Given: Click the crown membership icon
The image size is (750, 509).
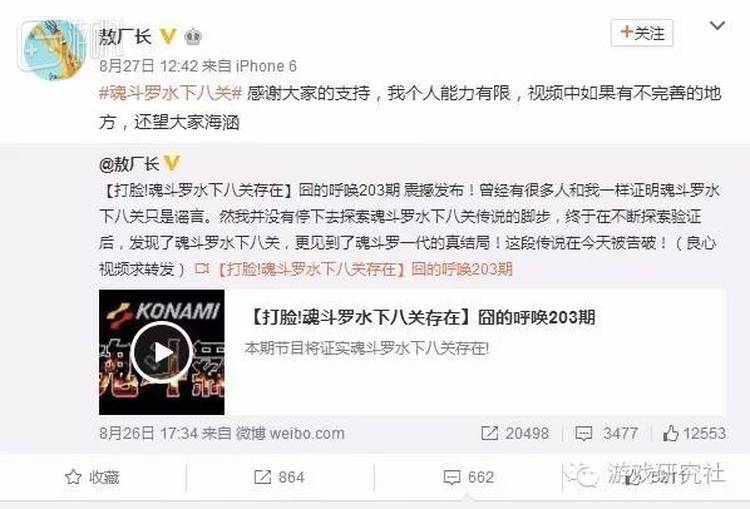Looking at the screenshot, I should click(x=193, y=37).
